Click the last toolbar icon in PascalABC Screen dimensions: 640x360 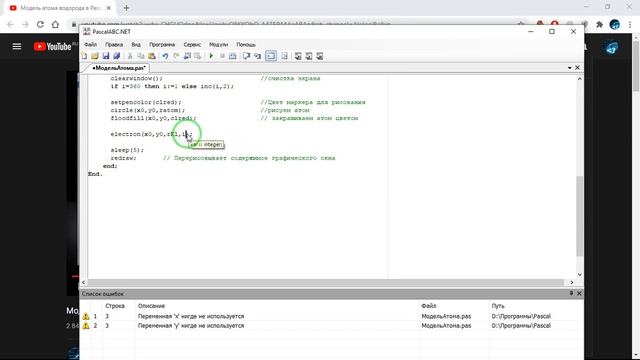(x=320, y=56)
